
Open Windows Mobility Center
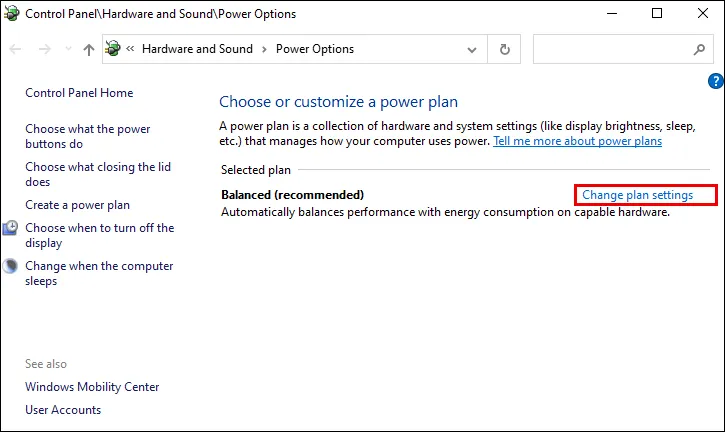click(92, 387)
